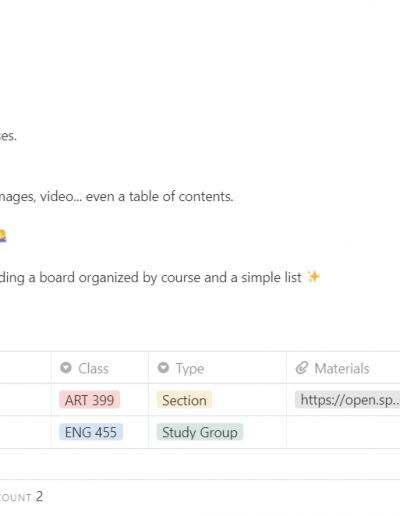Select the ART 399 class tag
Image resolution: width=400 pixels, height=516 pixels.
click(x=89, y=400)
